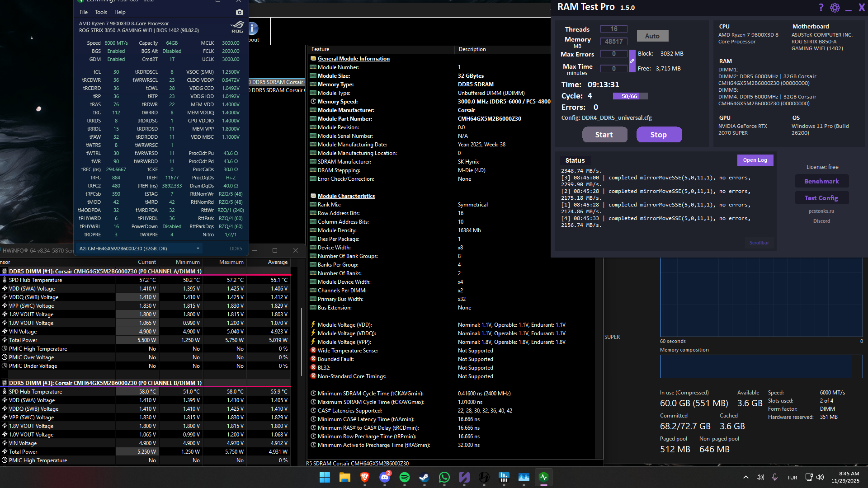Switch to the green pulse app on taskbar
Image resolution: width=868 pixels, height=488 pixels.
(x=544, y=477)
